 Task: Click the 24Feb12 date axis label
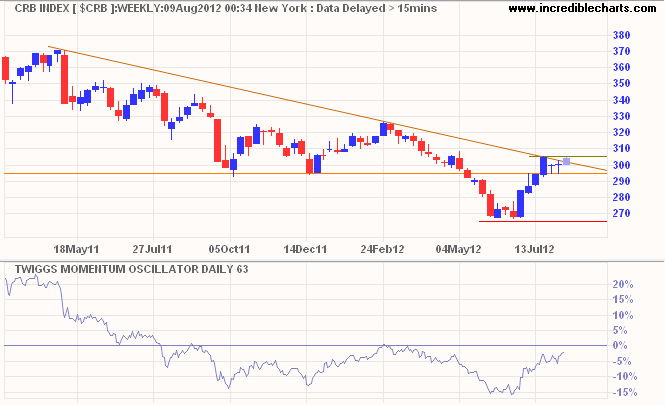coord(382,249)
